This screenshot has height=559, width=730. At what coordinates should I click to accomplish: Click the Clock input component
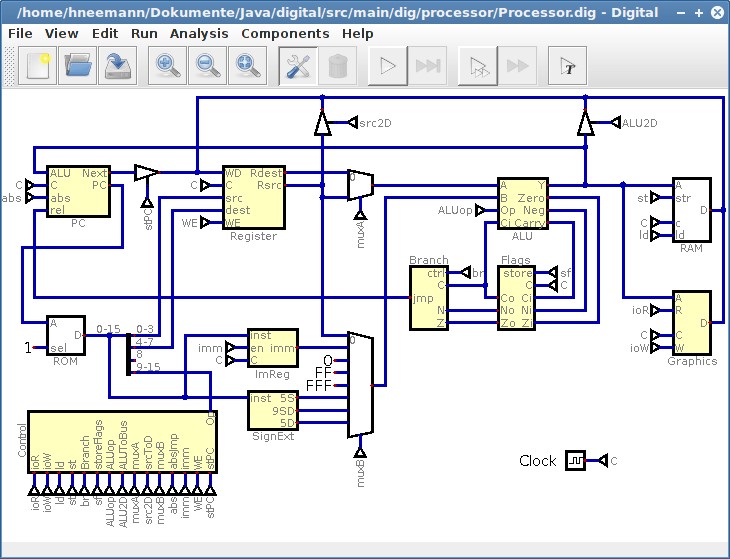tap(576, 460)
